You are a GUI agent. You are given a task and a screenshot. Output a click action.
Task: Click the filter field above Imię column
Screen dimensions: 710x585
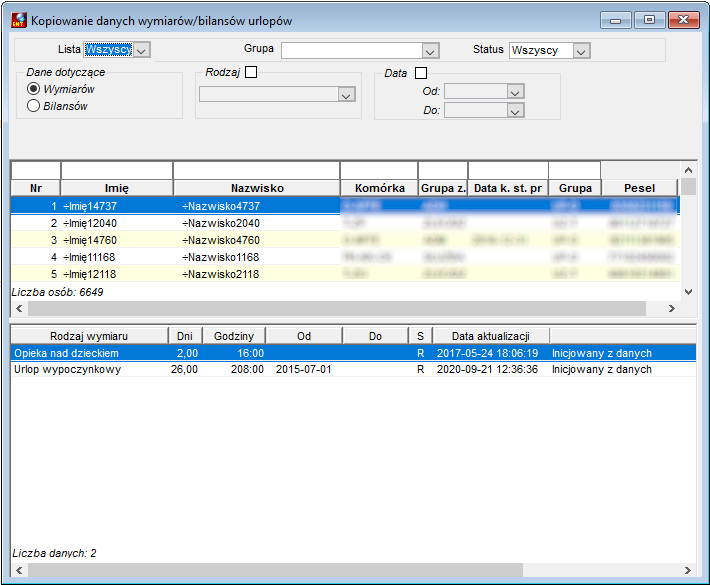click(117, 171)
